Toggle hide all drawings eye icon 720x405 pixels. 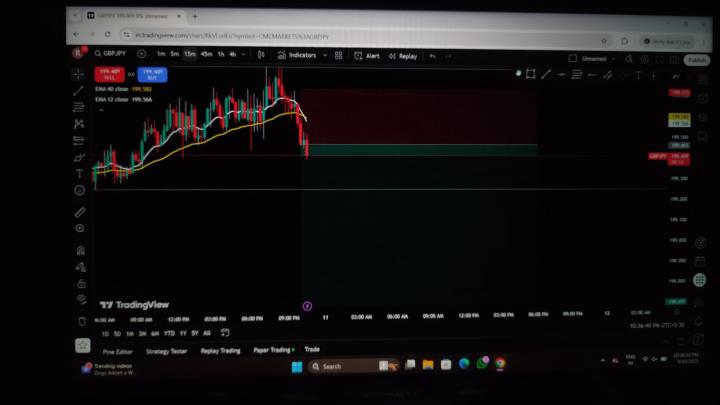[x=81, y=299]
